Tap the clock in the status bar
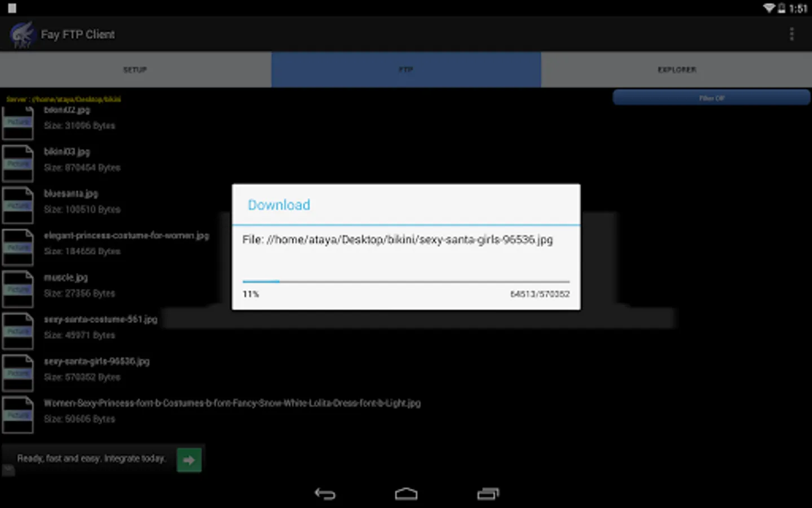The image size is (812, 508). click(798, 8)
